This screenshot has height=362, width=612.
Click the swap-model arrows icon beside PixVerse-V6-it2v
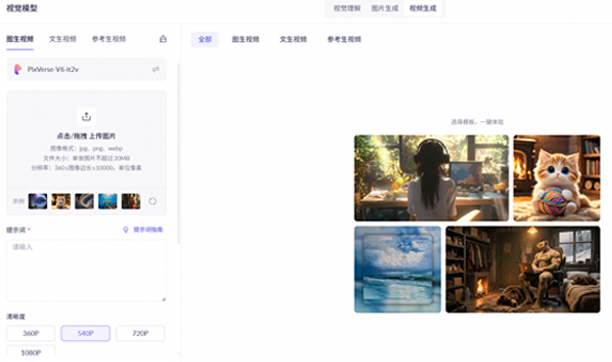coord(155,69)
